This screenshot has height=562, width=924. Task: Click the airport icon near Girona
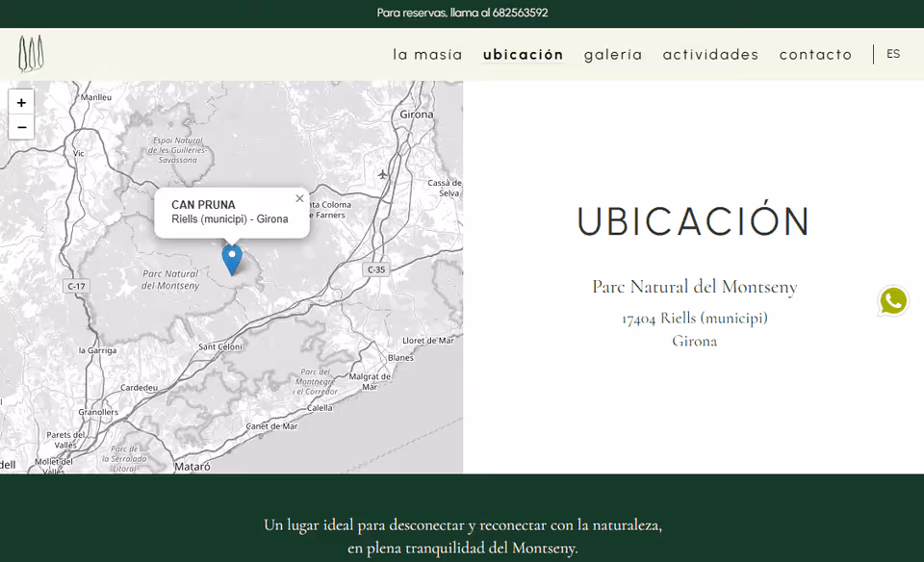click(x=383, y=174)
